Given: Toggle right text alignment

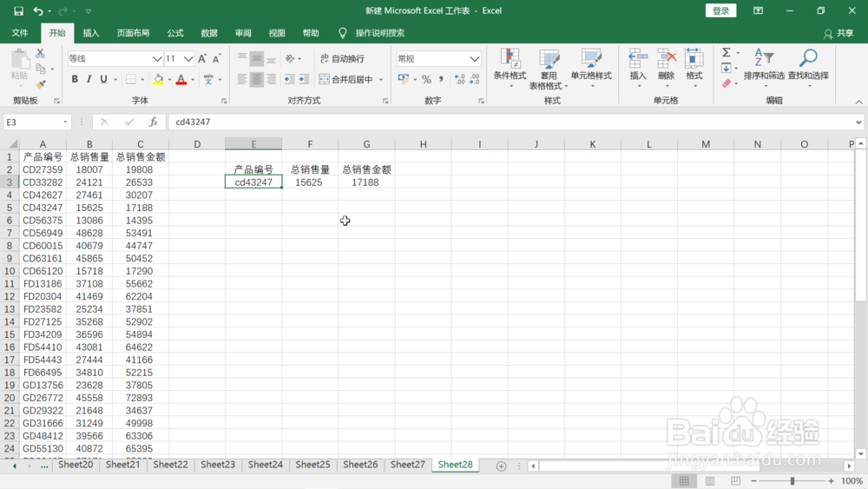Looking at the screenshot, I should pos(271,79).
